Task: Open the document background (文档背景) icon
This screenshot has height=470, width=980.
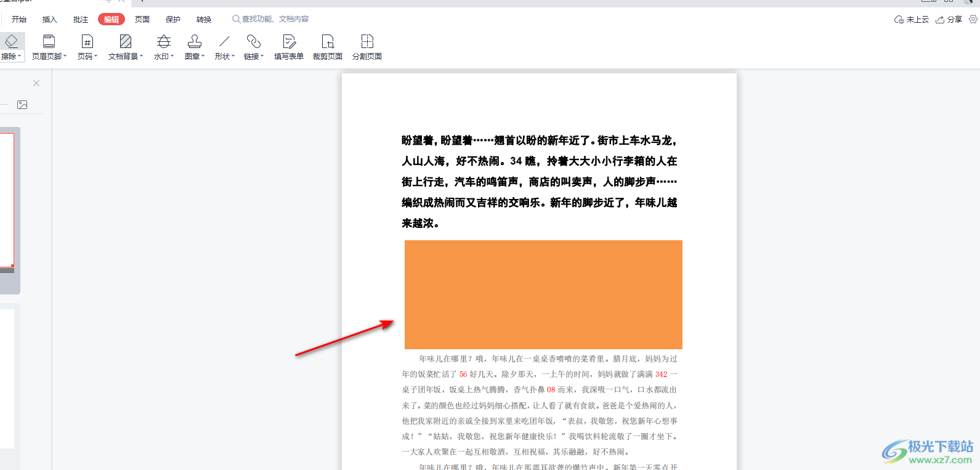Action: pos(126,41)
